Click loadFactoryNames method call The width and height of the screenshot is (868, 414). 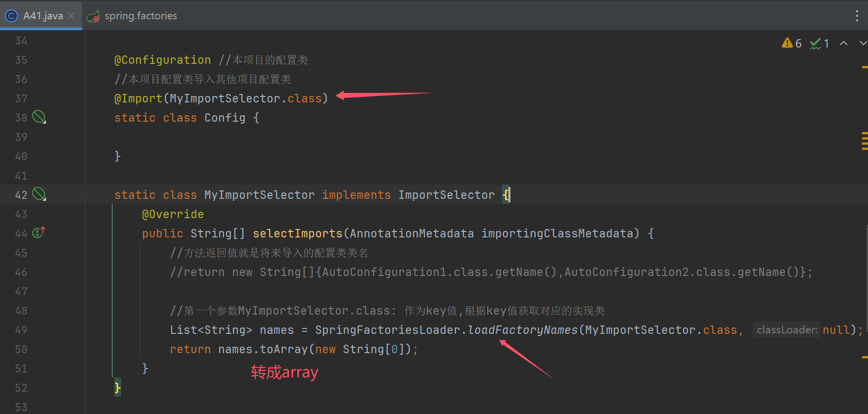coord(523,330)
